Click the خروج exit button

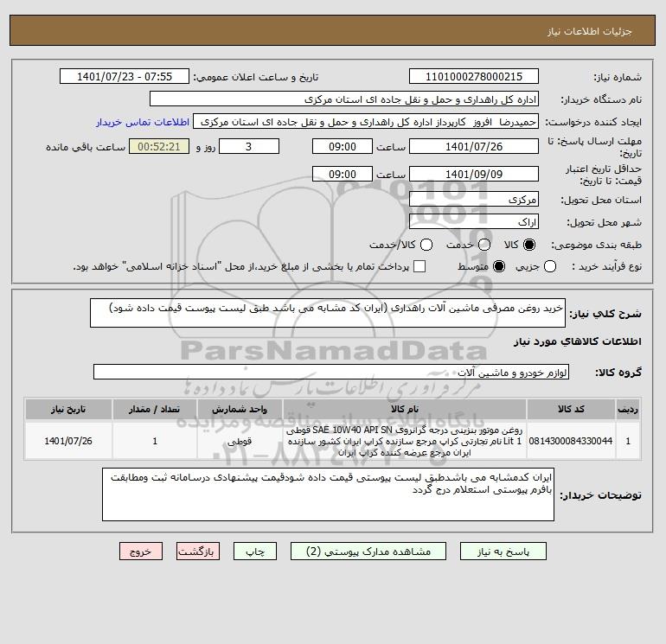[141, 551]
